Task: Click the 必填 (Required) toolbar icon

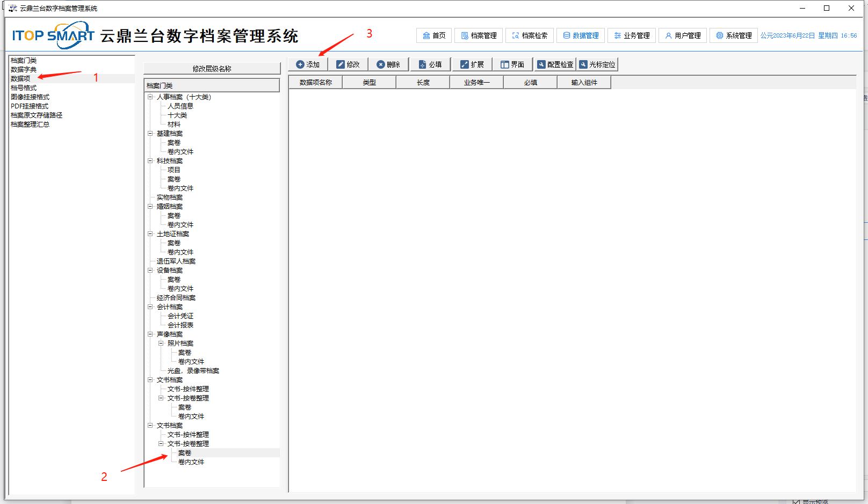Action: [x=423, y=64]
